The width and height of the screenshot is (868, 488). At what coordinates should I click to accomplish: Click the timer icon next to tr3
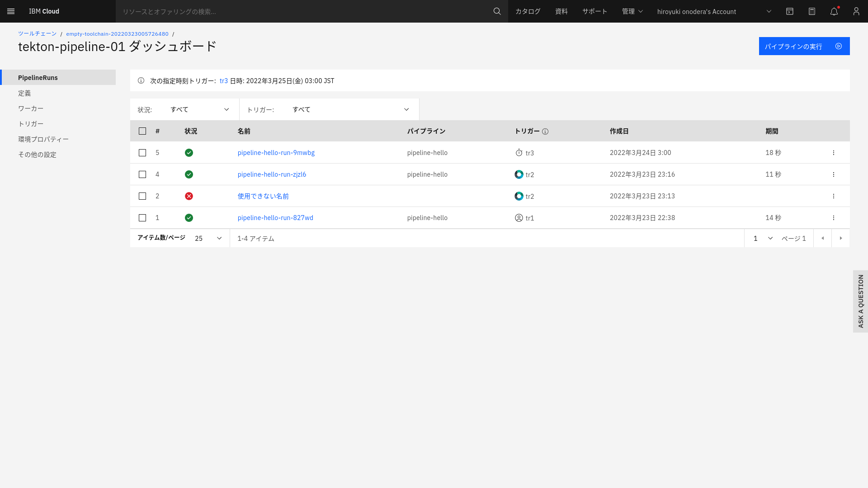(x=519, y=153)
